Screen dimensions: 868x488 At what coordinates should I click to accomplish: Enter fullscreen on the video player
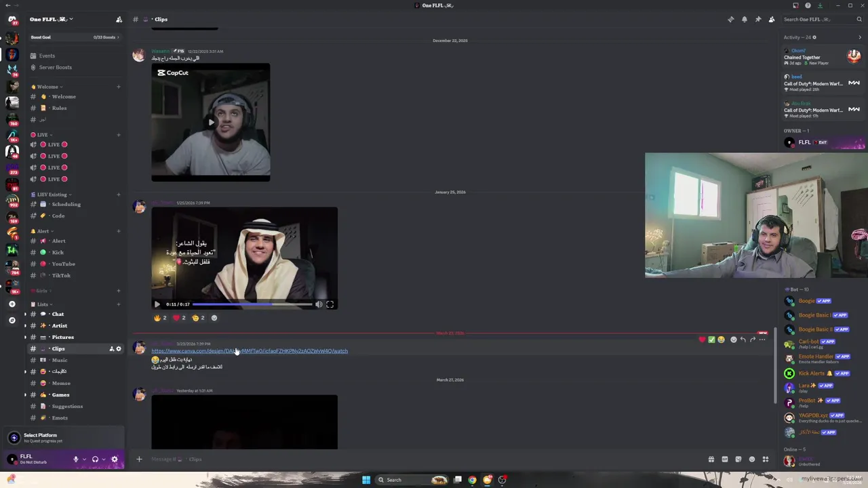(330, 304)
